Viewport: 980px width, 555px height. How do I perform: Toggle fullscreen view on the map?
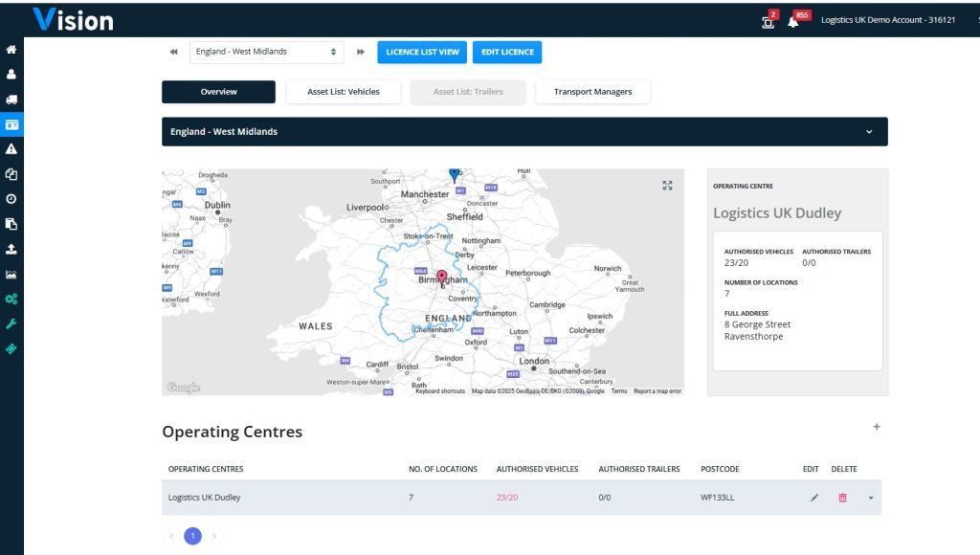[667, 186]
